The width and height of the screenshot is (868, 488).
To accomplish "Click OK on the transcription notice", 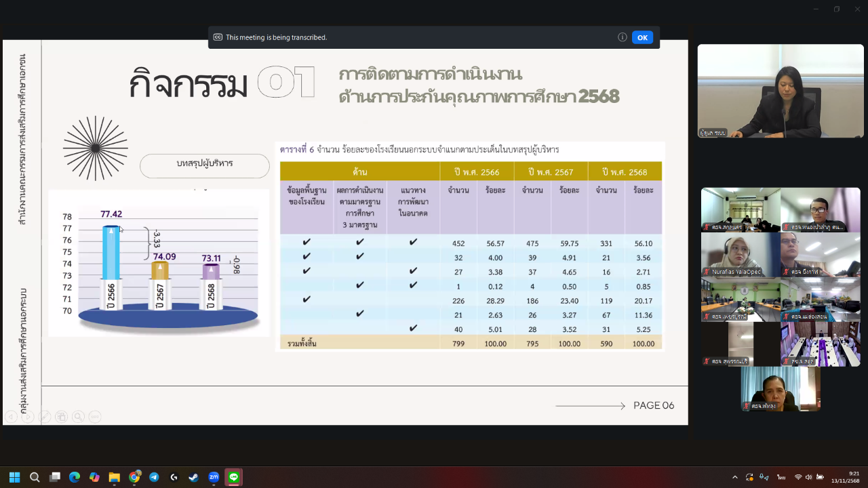I will [x=642, y=37].
